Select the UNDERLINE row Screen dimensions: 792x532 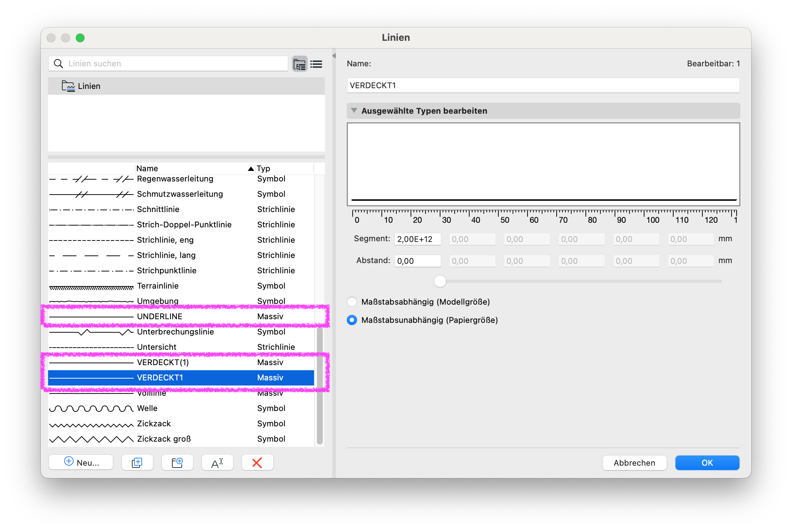181,316
